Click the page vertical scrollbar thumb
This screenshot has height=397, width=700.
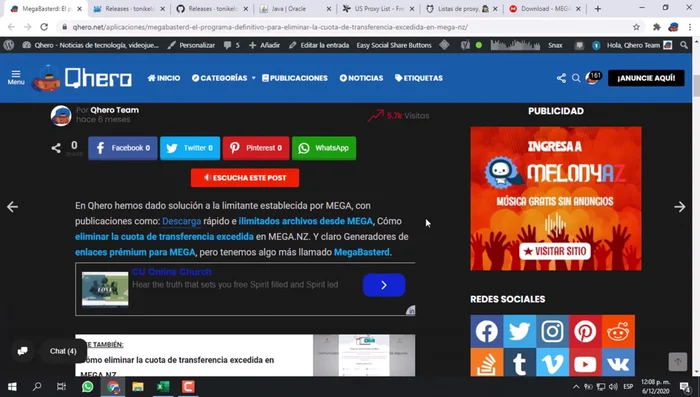pyautogui.click(x=696, y=86)
